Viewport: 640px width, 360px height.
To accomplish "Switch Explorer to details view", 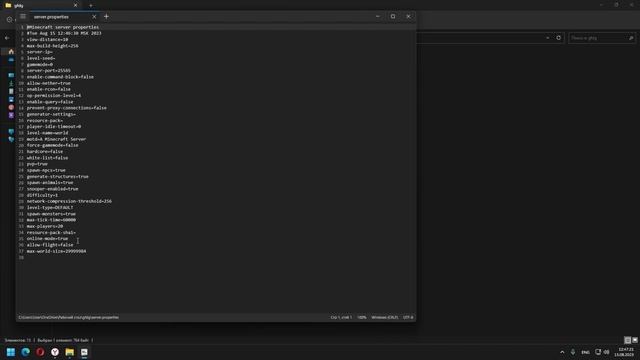I will [x=628, y=340].
